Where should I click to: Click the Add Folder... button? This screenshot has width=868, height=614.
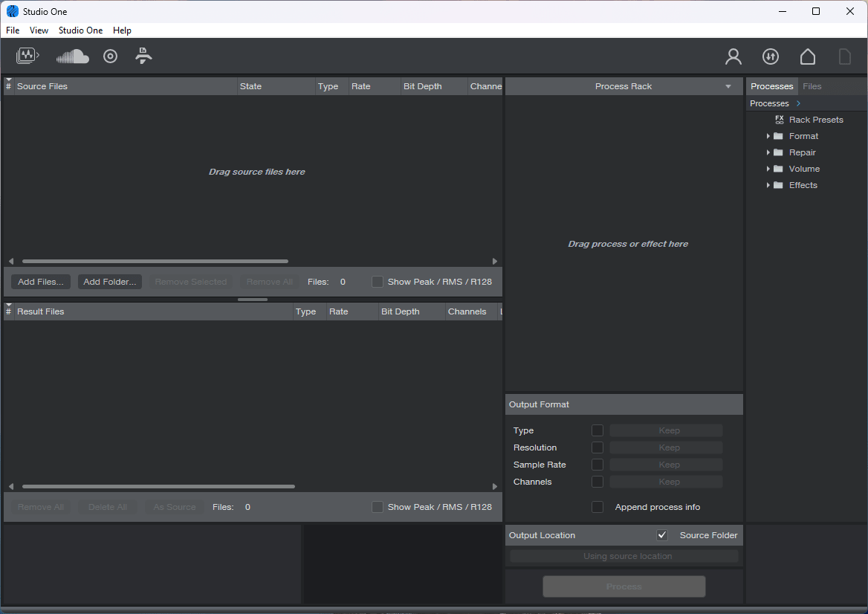coord(109,282)
